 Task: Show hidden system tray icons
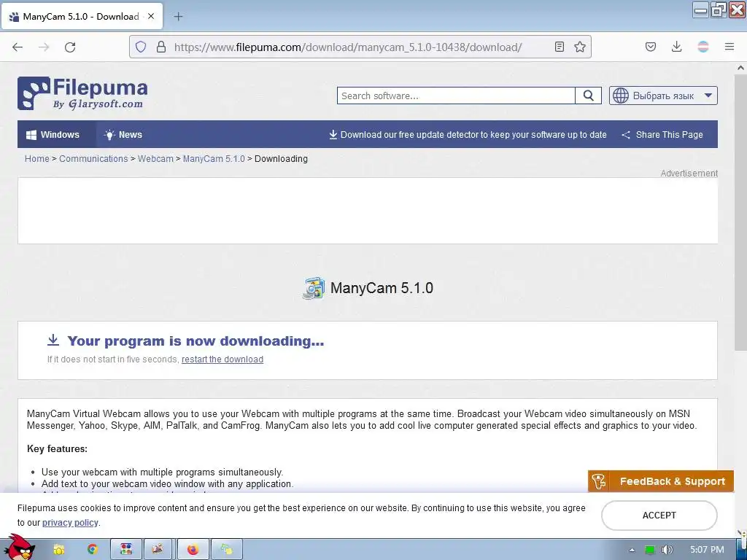tap(632, 550)
